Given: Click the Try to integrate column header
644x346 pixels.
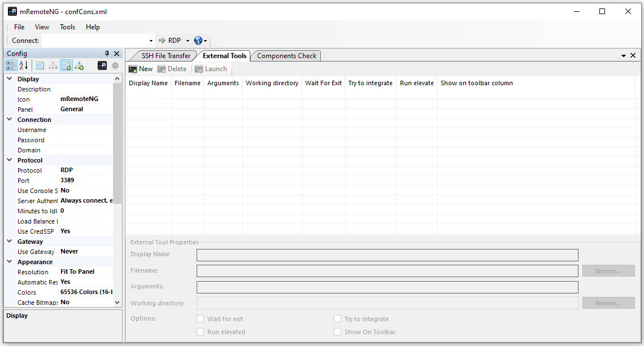Looking at the screenshot, I should point(371,83).
